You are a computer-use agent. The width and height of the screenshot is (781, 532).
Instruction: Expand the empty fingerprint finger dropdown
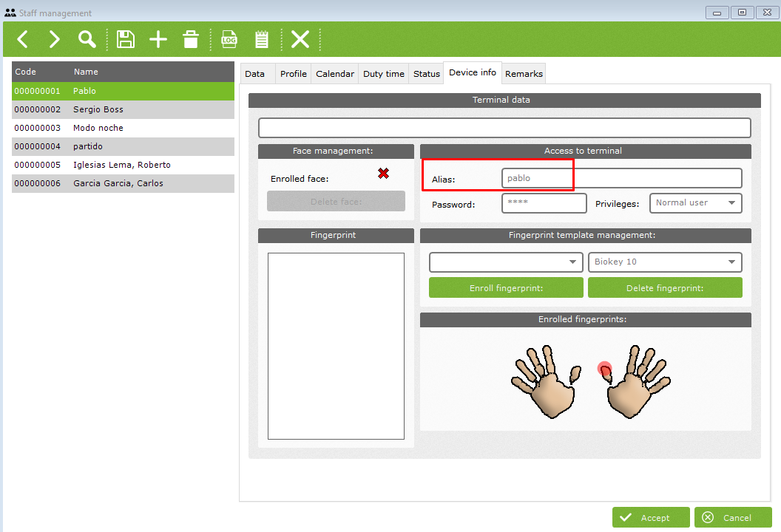point(506,262)
